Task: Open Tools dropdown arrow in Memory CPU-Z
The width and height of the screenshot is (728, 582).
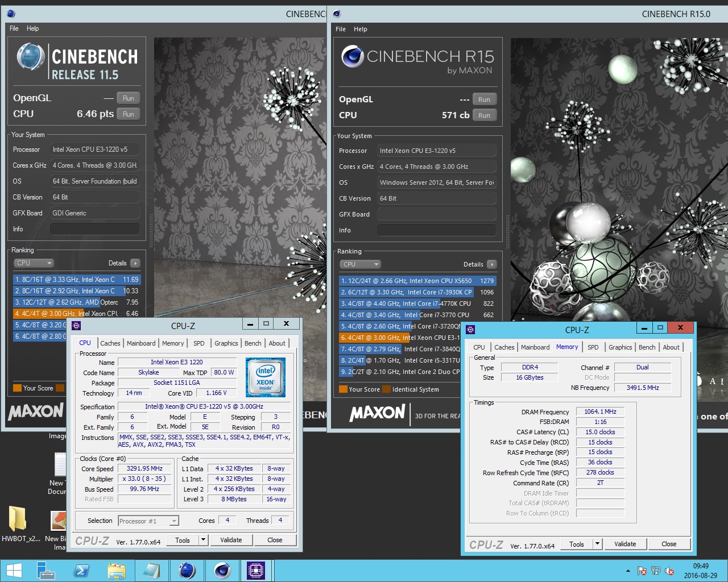Action: [597, 544]
